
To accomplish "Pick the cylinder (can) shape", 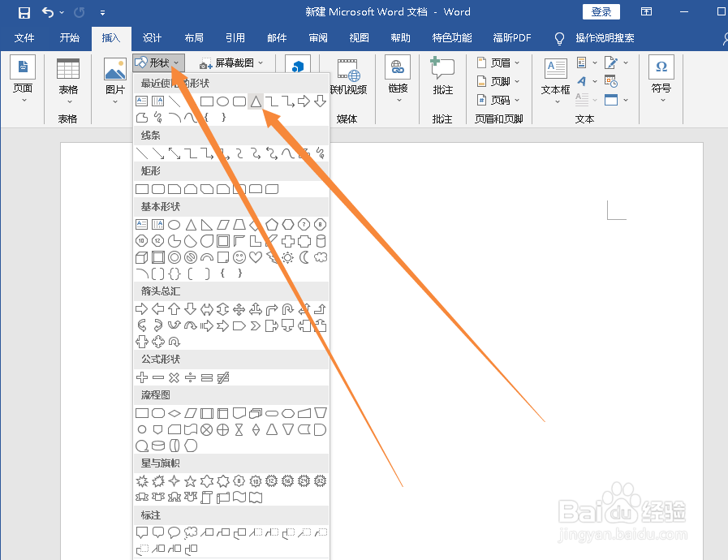I will pos(321,241).
